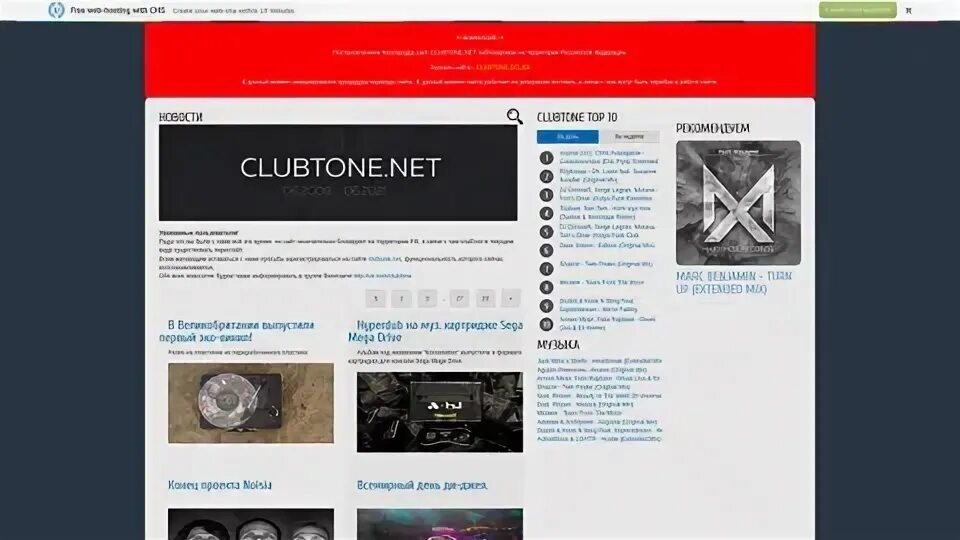Open the 'В Великобритании выпустили первый эко-винил' article
This screenshot has height=540, width=960.
coord(237,331)
